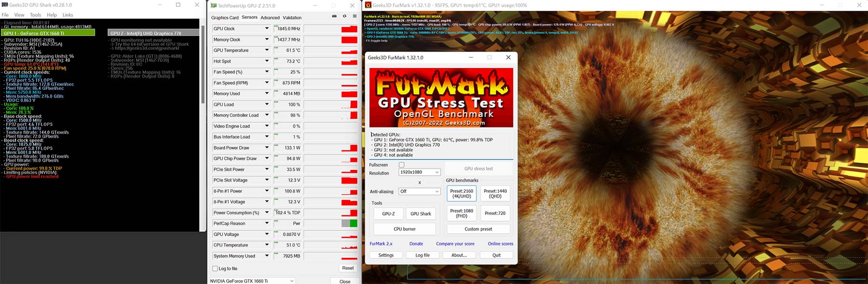This screenshot has height=284, width=868.
Task: Open the GPU Clock sensor dropdown
Action: (267, 28)
